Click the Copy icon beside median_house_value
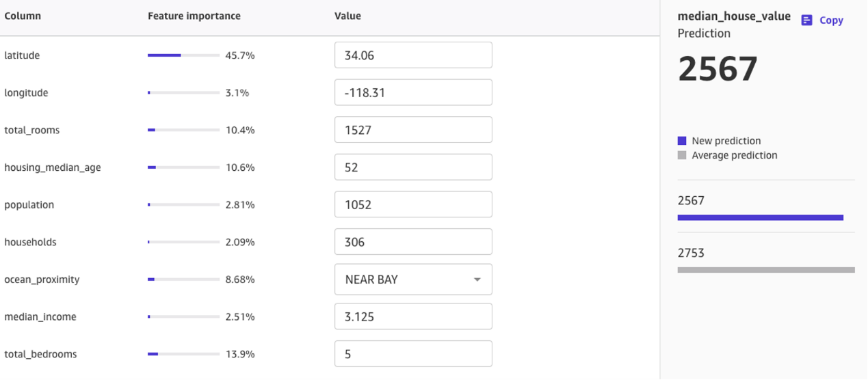The height and width of the screenshot is (380, 868). coord(807,21)
